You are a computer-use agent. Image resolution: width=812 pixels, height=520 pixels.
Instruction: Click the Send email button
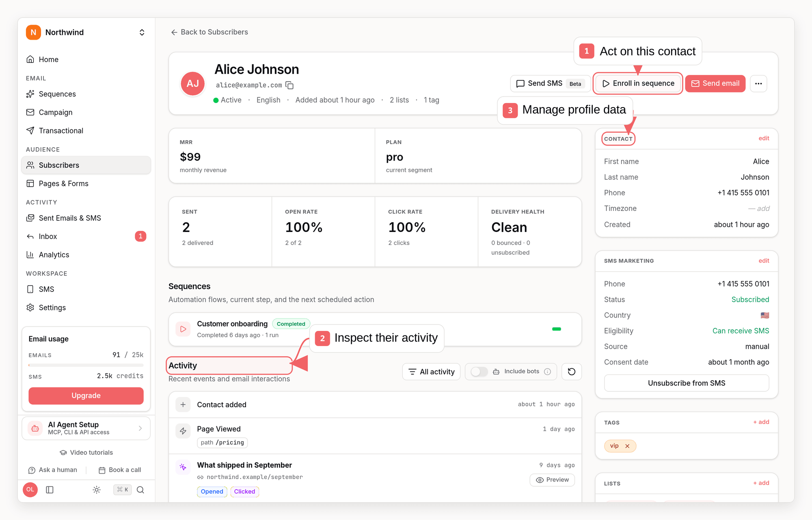(715, 84)
